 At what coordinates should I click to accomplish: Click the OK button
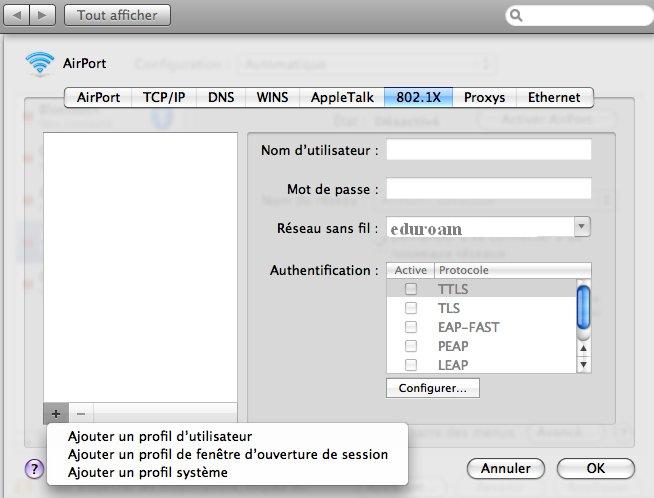tap(596, 468)
